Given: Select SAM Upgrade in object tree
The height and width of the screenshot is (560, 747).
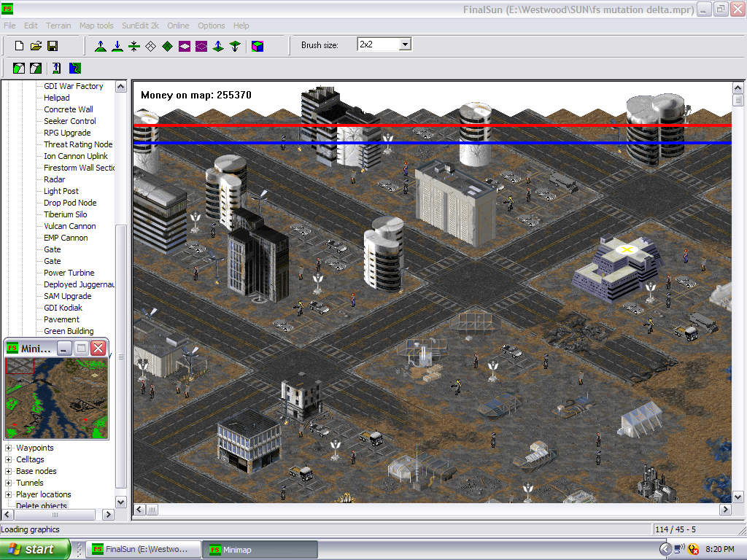Looking at the screenshot, I should pos(68,296).
